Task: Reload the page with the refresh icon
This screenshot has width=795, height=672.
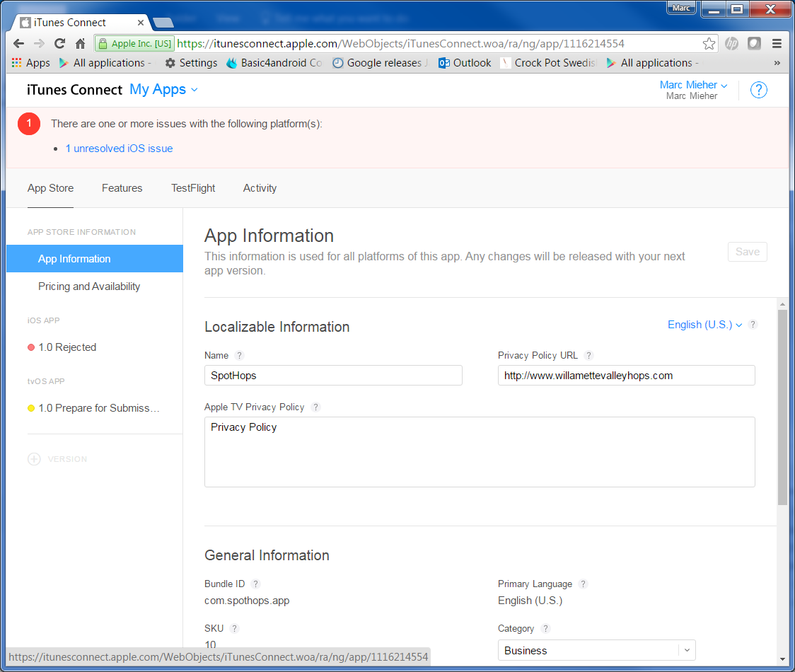Action: [x=60, y=44]
